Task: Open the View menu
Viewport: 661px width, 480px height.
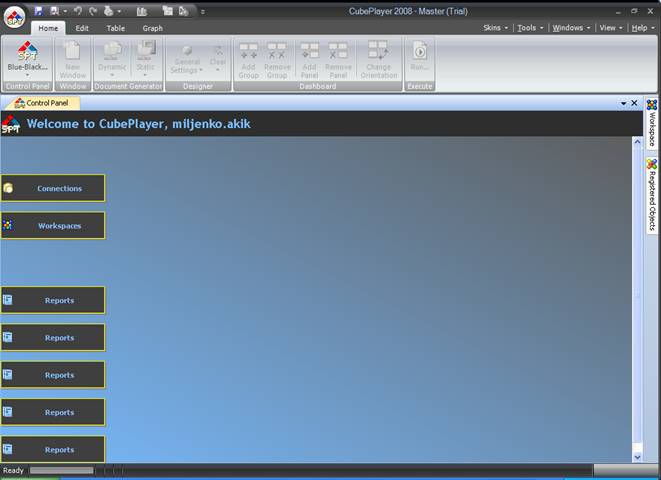Action: point(611,28)
